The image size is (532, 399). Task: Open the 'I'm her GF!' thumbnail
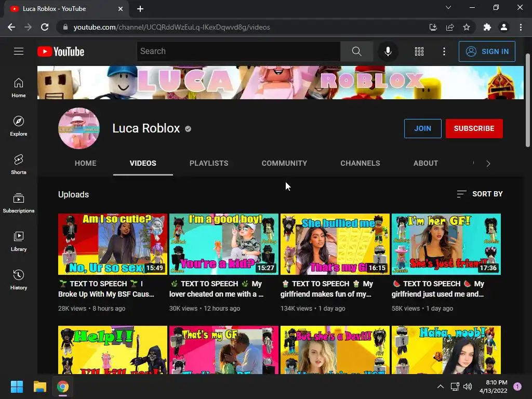coord(446,244)
